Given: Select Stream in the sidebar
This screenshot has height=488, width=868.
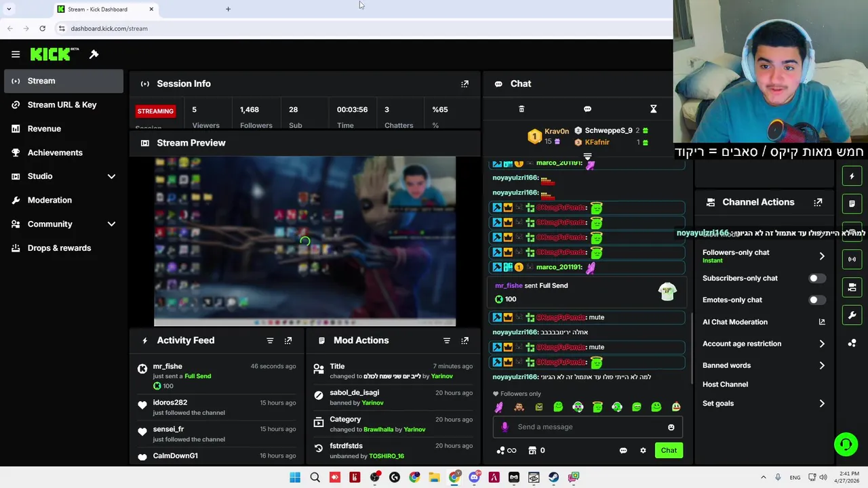Looking at the screenshot, I should tap(63, 81).
